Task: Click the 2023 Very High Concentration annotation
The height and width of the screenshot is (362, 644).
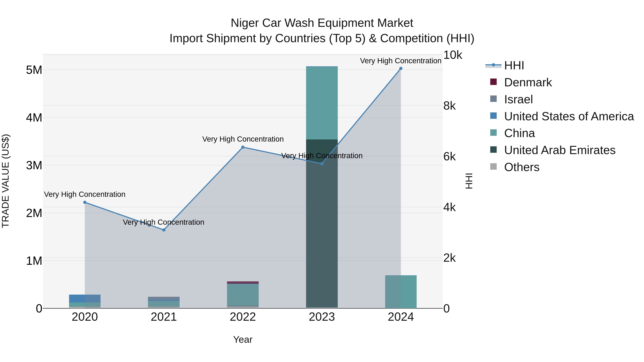Action: click(322, 156)
